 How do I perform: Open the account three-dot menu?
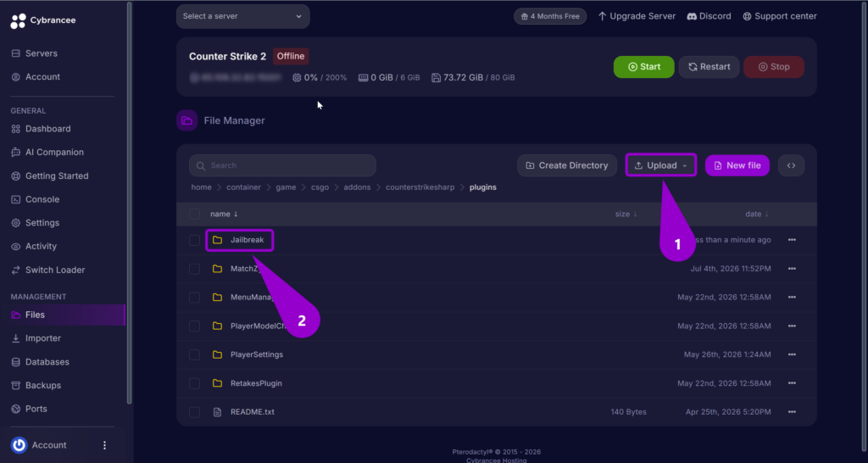pos(104,444)
